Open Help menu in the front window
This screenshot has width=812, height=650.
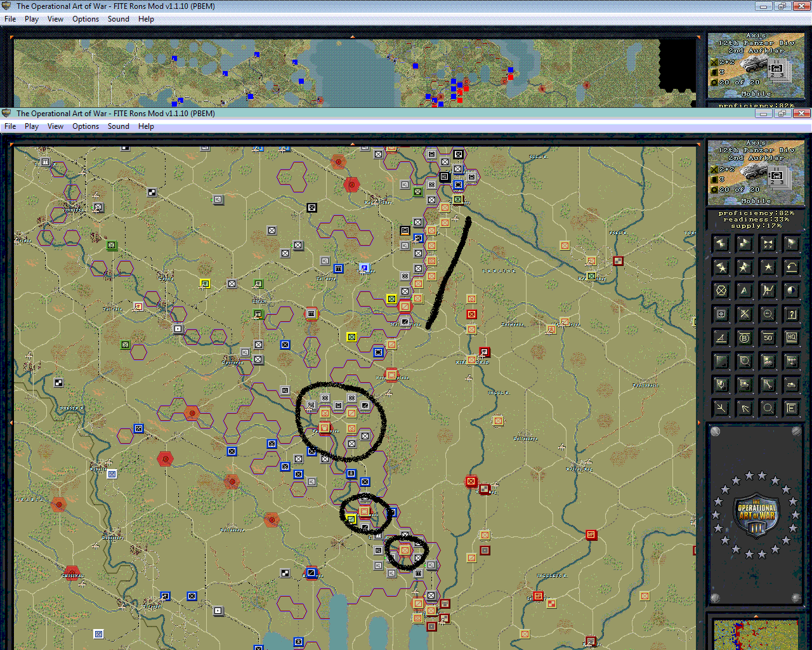tap(146, 126)
